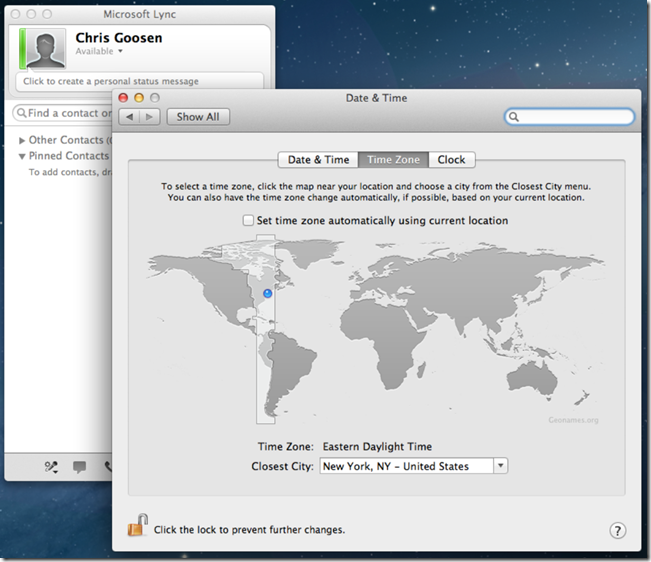Click magnifier icon in System Preferences search

click(514, 117)
